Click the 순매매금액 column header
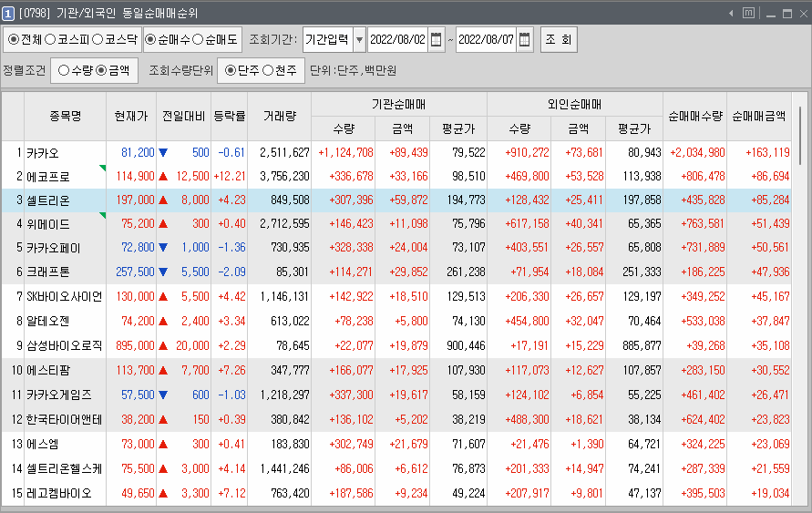 [758, 117]
